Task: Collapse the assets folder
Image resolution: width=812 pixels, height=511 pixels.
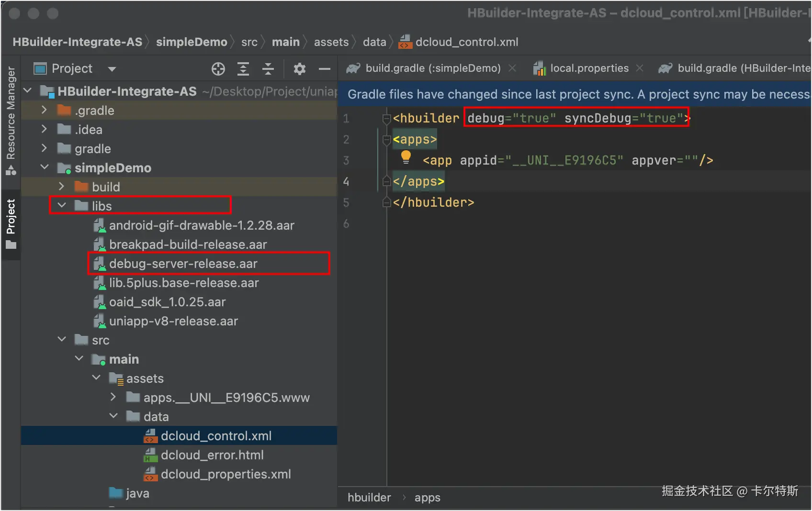Action: pyautogui.click(x=96, y=378)
